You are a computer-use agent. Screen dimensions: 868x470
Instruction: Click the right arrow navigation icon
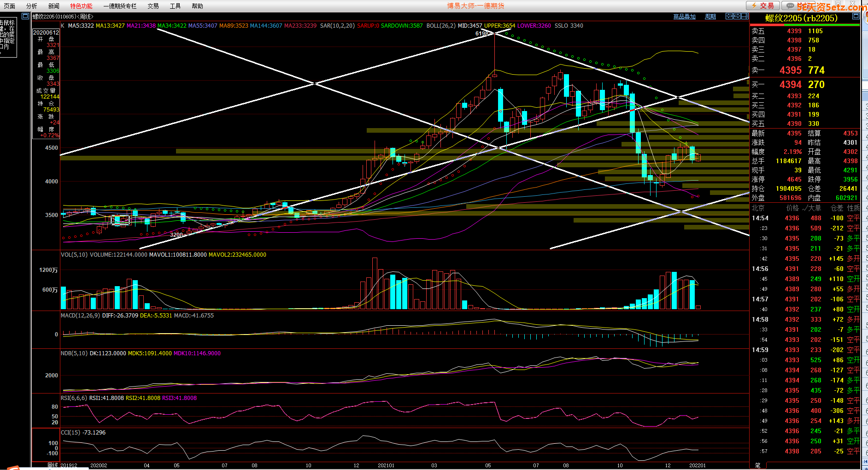point(737,16)
